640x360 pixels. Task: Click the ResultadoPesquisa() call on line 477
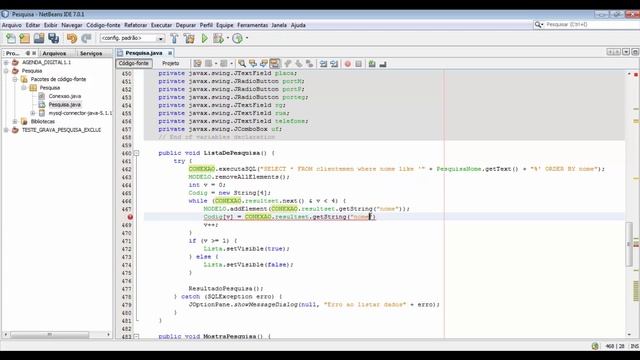tap(226, 289)
